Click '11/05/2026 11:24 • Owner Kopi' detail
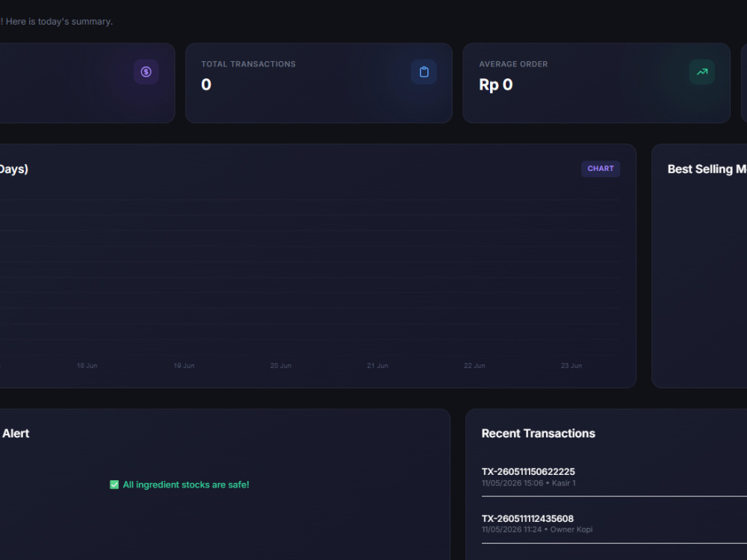This screenshot has height=560, width=747. pyautogui.click(x=537, y=529)
